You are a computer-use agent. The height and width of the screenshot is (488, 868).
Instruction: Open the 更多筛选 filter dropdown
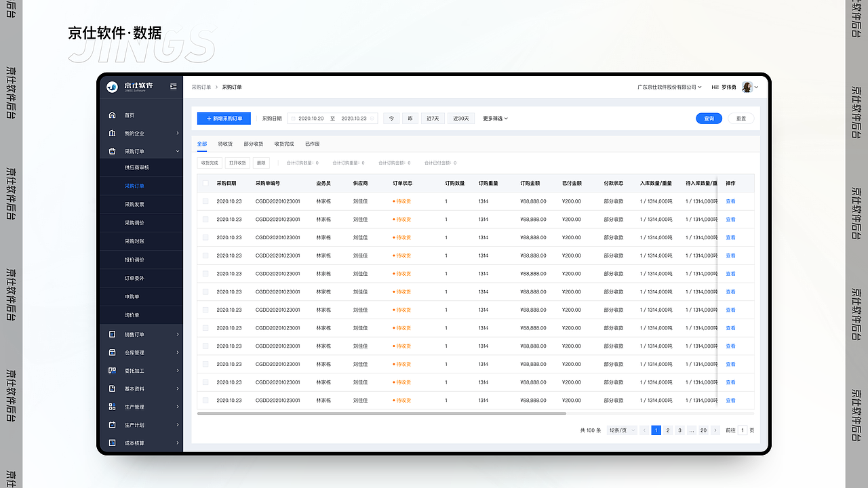coord(495,119)
